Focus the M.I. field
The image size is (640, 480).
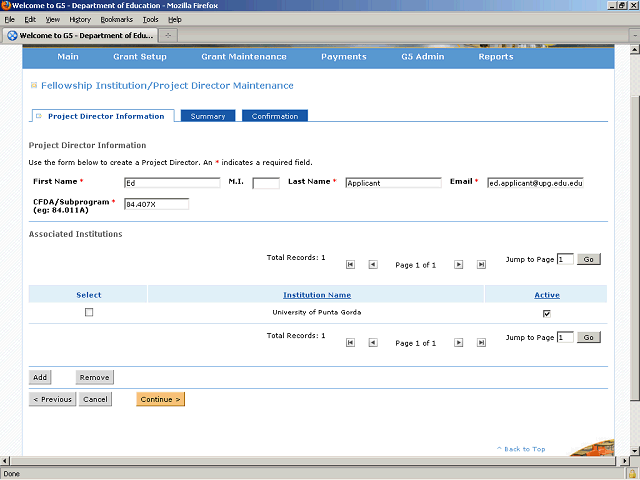[266, 183]
